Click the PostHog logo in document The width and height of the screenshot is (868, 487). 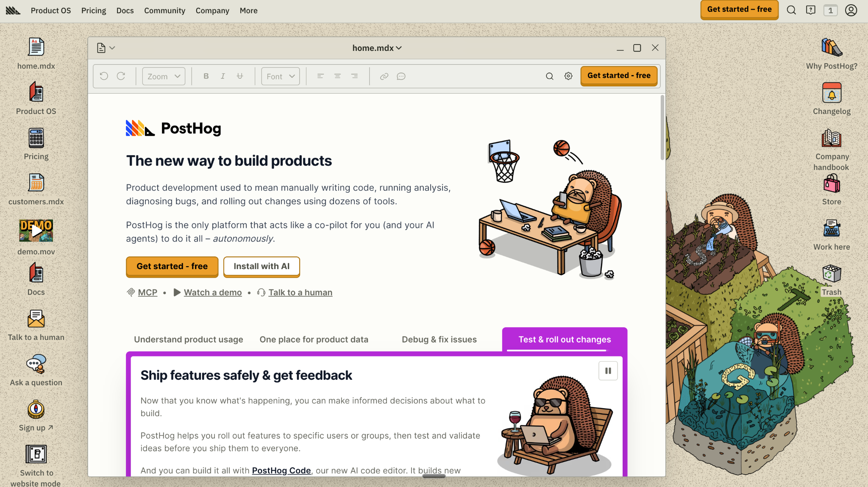(173, 128)
